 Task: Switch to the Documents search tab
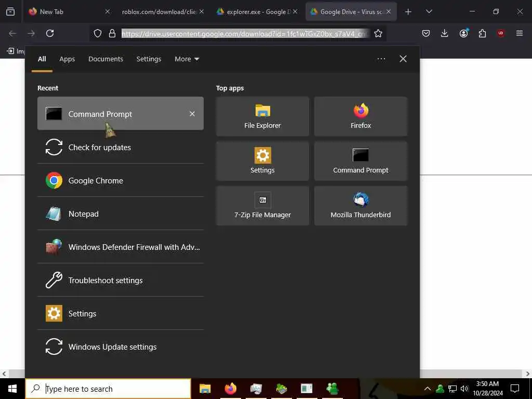[106, 59]
